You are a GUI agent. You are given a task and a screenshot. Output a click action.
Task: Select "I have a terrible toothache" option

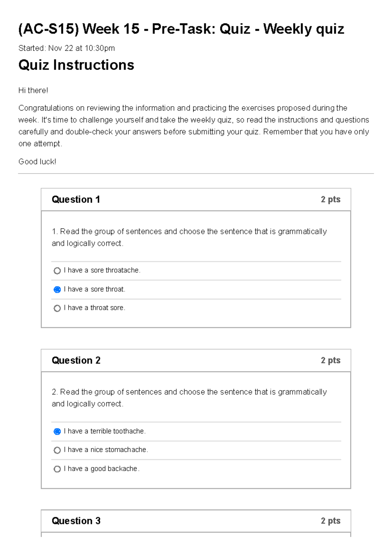57,431
